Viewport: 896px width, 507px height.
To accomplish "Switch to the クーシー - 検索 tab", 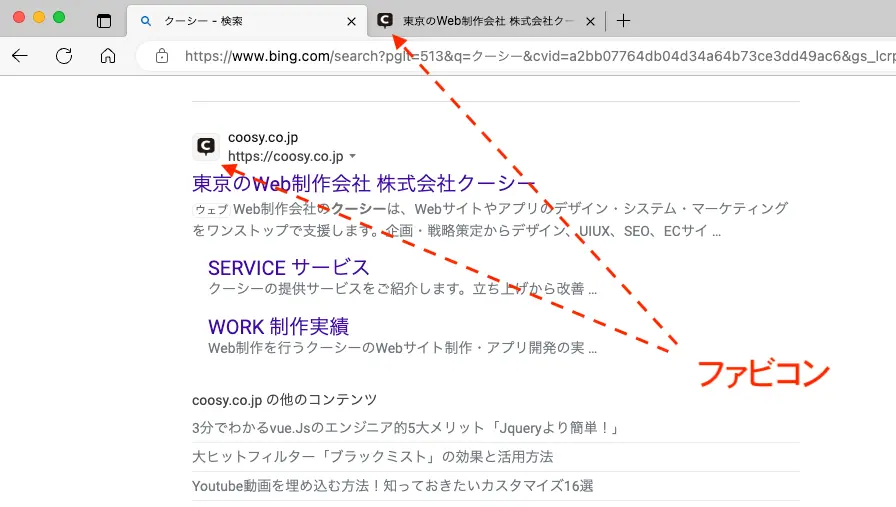I will pyautogui.click(x=247, y=21).
